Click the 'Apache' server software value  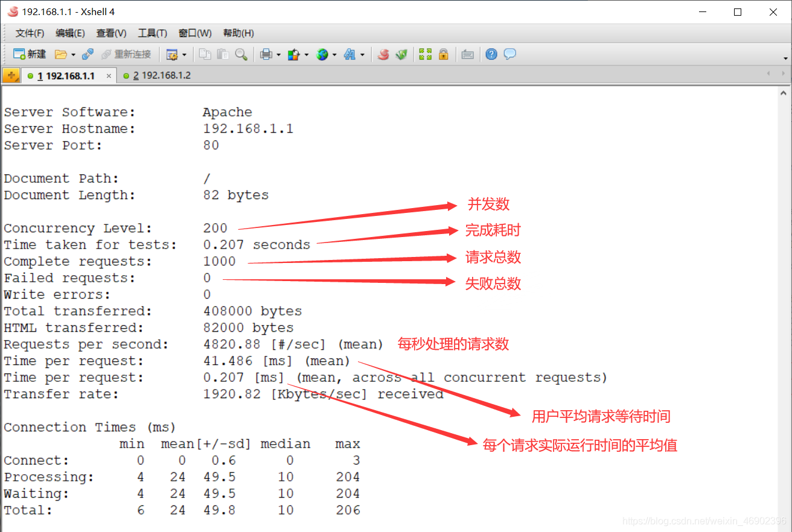[x=228, y=112]
